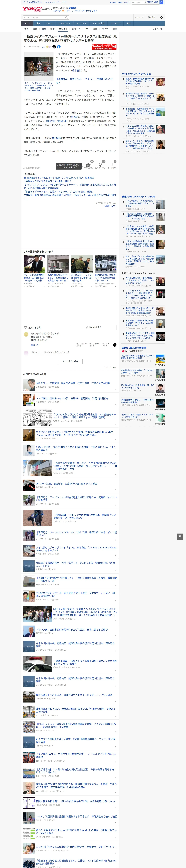186x868 pixels.
Task: React with わかりやすい lightbulb icon
Action: click(100, 165)
